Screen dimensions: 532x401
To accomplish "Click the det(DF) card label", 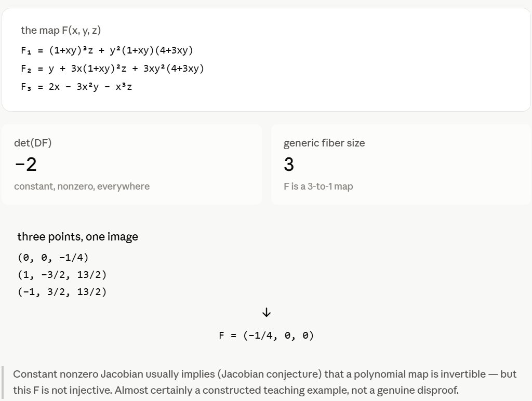I will pos(33,143).
